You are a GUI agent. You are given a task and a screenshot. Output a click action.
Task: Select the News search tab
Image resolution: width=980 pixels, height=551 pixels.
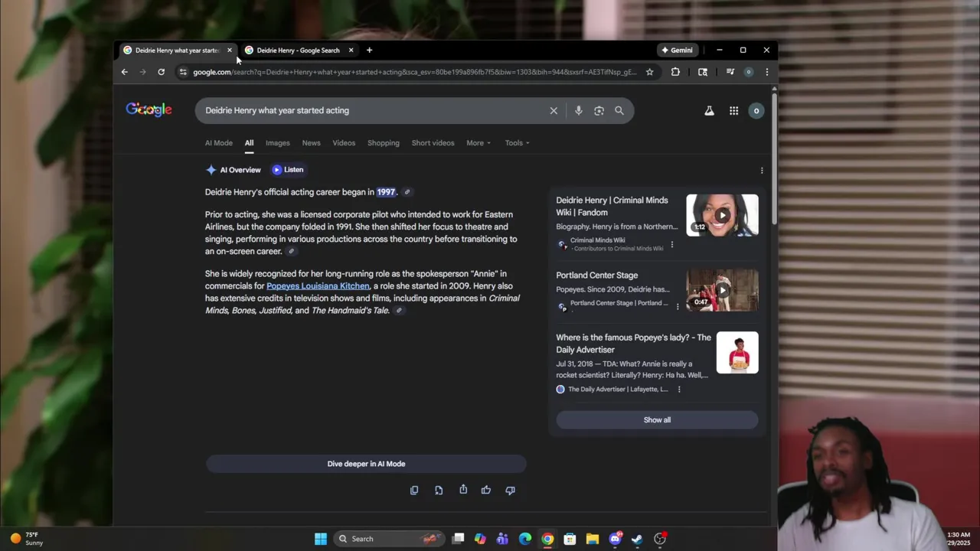tap(311, 143)
